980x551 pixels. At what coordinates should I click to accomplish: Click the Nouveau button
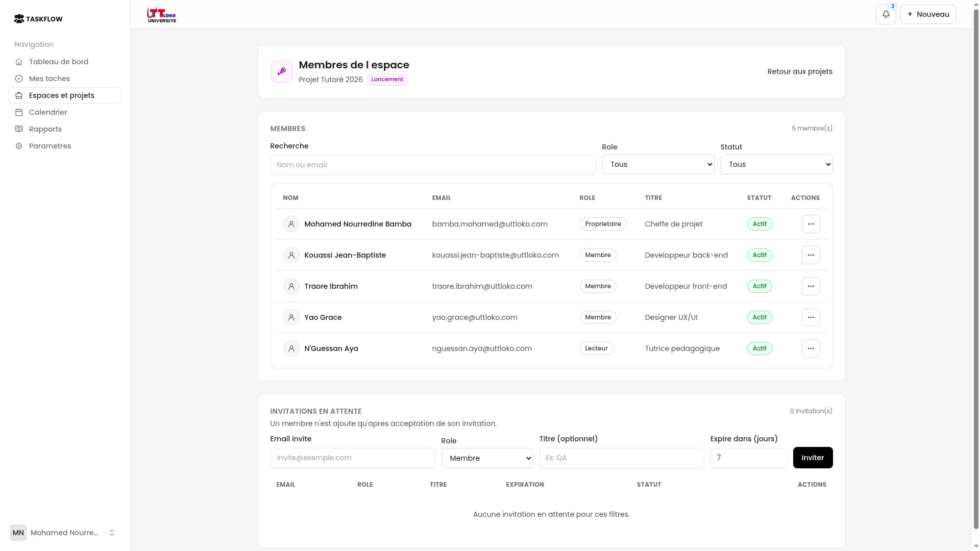pyautogui.click(x=928, y=14)
